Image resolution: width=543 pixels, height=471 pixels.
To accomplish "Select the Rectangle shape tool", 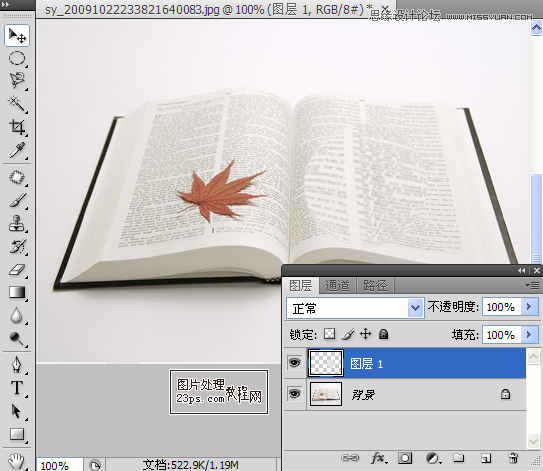I will tap(17, 434).
